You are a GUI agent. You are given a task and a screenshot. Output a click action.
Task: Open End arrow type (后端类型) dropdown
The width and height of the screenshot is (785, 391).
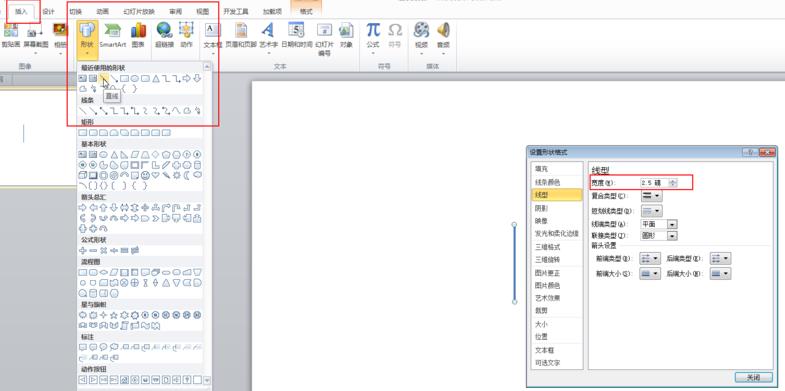720,258
